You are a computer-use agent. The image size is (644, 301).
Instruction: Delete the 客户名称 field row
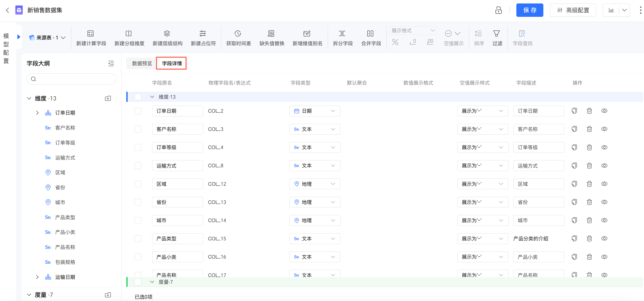click(x=589, y=129)
